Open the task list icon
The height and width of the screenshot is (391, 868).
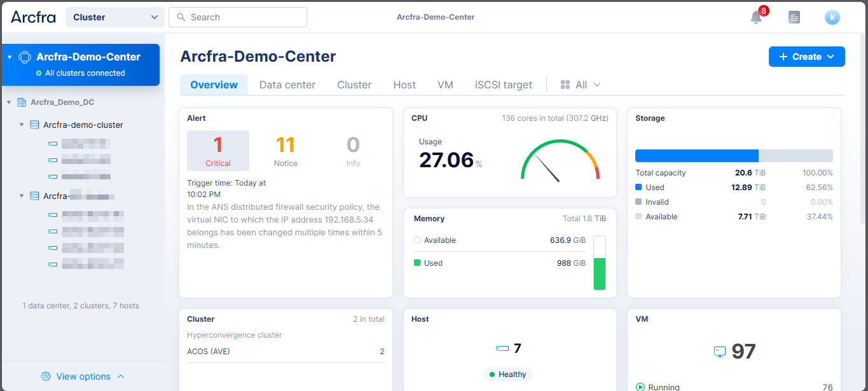(x=794, y=18)
